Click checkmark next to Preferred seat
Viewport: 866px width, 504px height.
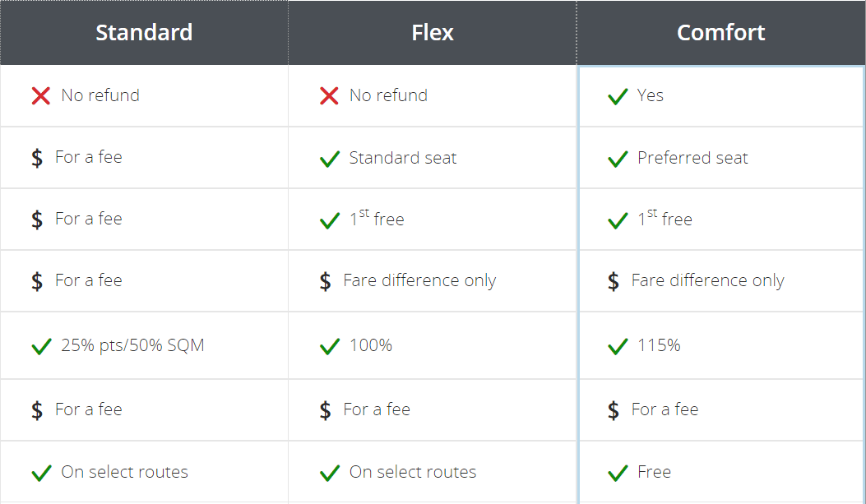pos(618,159)
